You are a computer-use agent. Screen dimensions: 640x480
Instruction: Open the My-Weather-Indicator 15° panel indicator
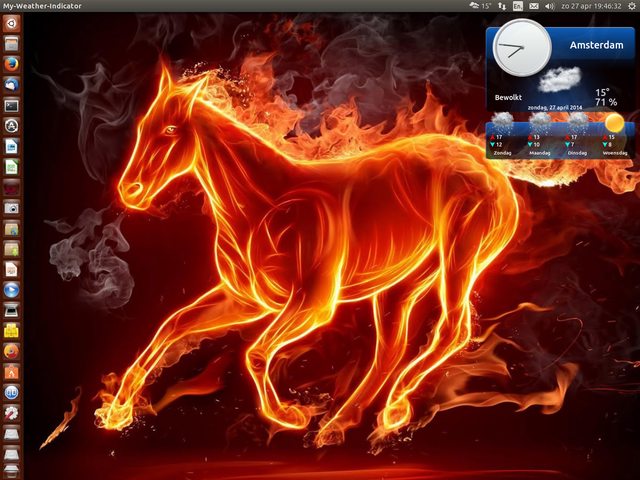pos(480,6)
